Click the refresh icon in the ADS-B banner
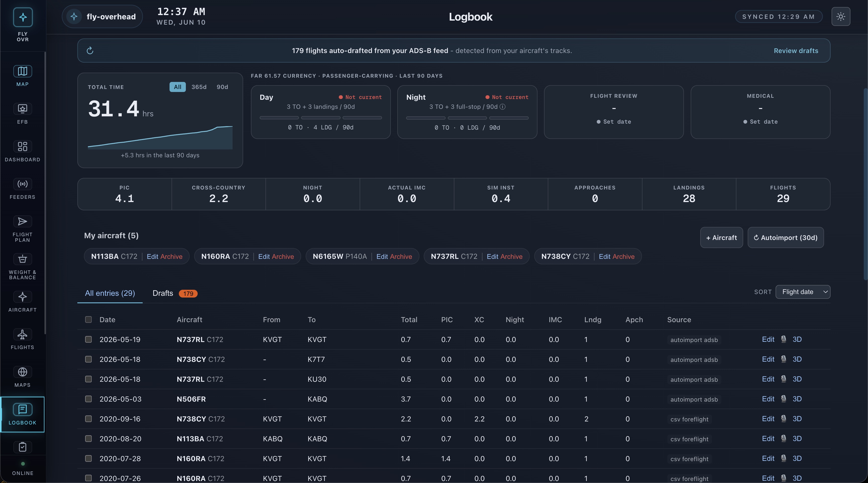 point(90,51)
